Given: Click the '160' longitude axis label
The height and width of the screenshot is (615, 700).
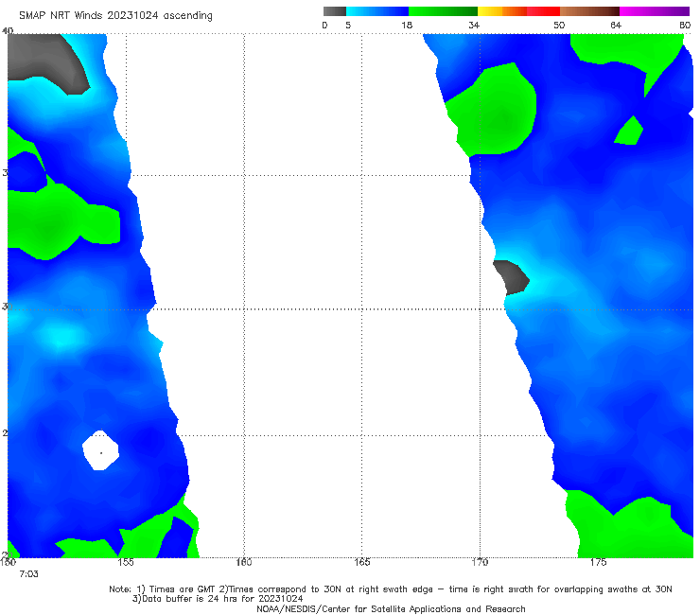Looking at the screenshot, I should click(x=244, y=562).
